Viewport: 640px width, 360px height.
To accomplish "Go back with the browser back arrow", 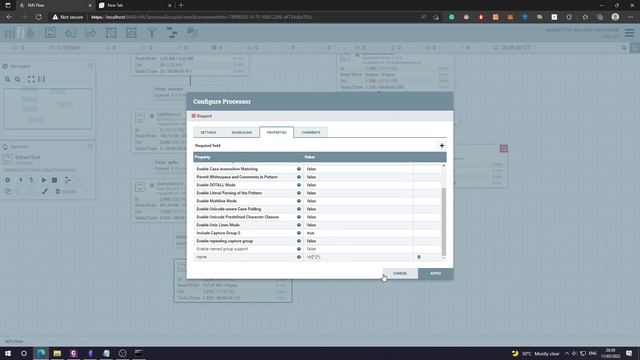I will click(x=9, y=17).
